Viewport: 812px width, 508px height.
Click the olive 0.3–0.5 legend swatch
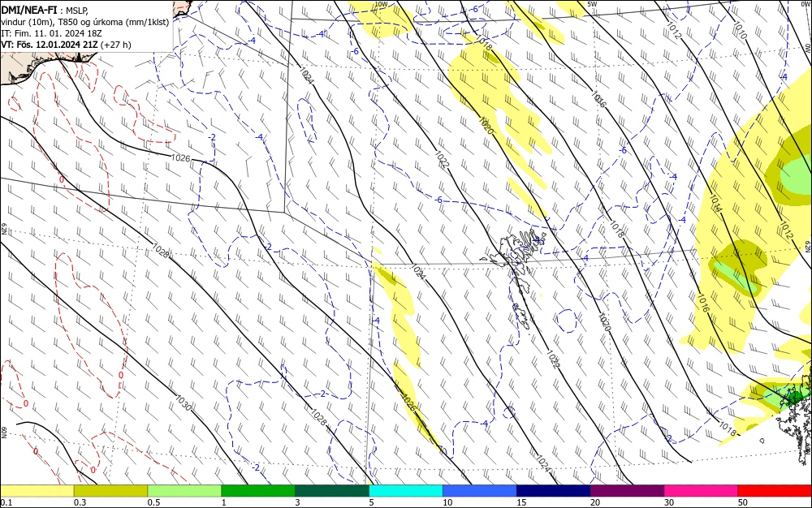tap(110, 491)
